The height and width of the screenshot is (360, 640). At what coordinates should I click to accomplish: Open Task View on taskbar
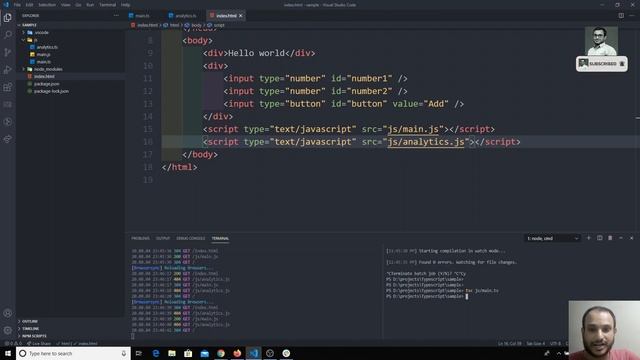[x=139, y=353]
